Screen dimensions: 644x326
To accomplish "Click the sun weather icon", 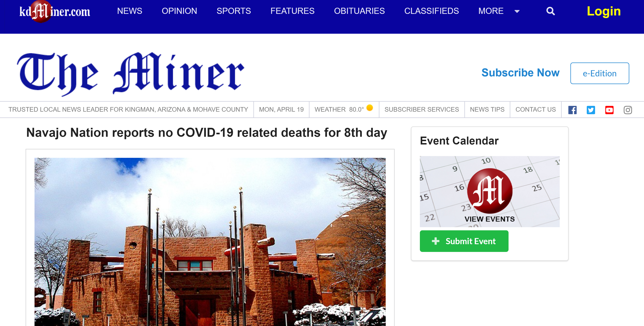I will tap(370, 108).
